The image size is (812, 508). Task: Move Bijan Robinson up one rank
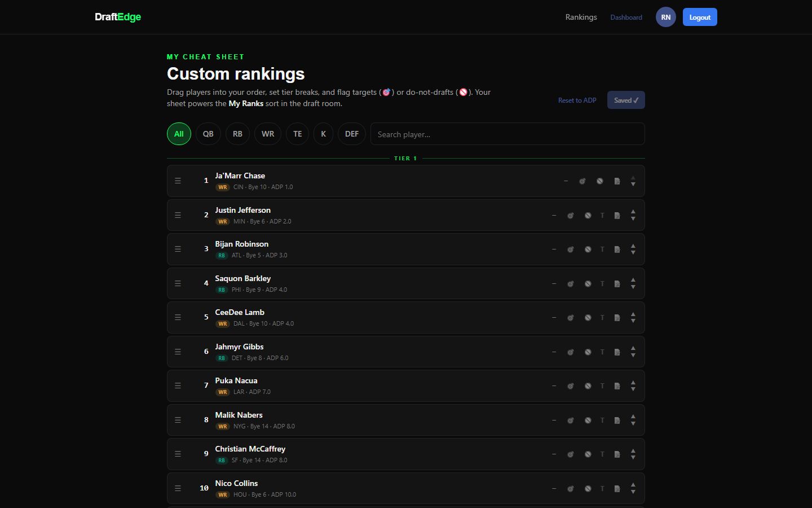(633, 246)
